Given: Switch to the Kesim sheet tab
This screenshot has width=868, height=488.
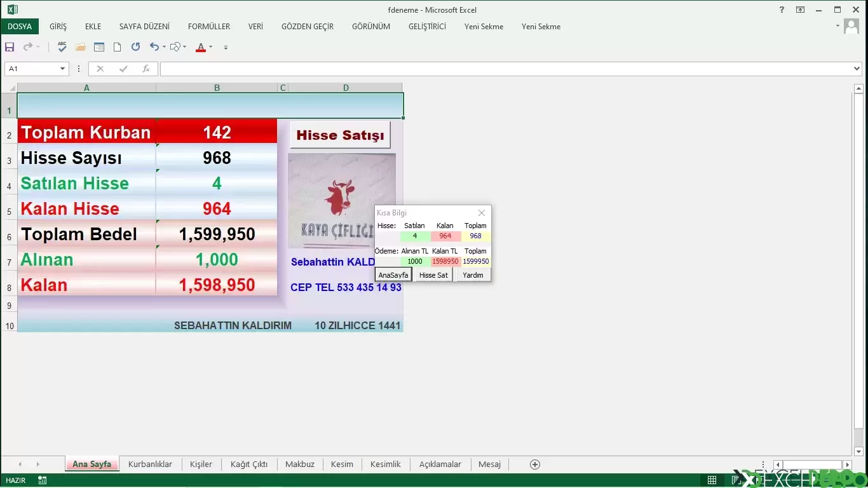Looking at the screenshot, I should pos(342,464).
